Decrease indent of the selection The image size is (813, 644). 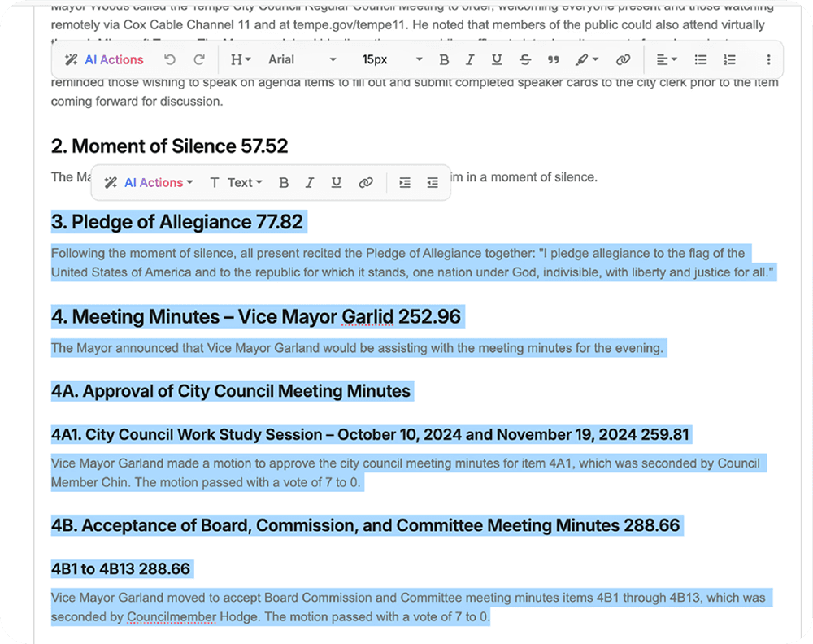click(x=433, y=182)
